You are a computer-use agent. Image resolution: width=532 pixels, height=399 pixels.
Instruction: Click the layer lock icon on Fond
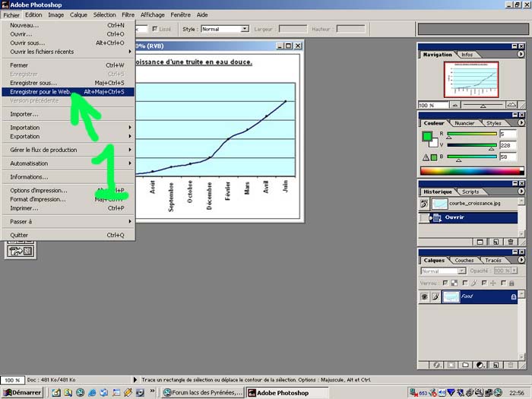pos(514,296)
